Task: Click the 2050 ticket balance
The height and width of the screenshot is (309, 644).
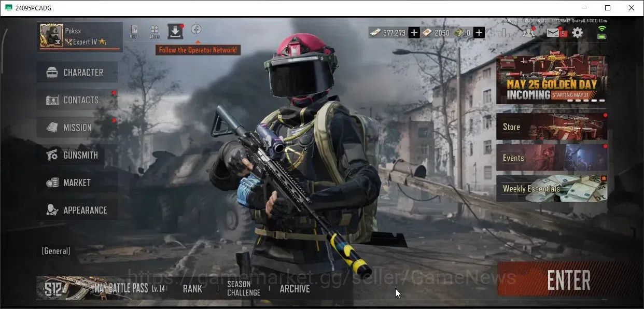Action: [442, 33]
